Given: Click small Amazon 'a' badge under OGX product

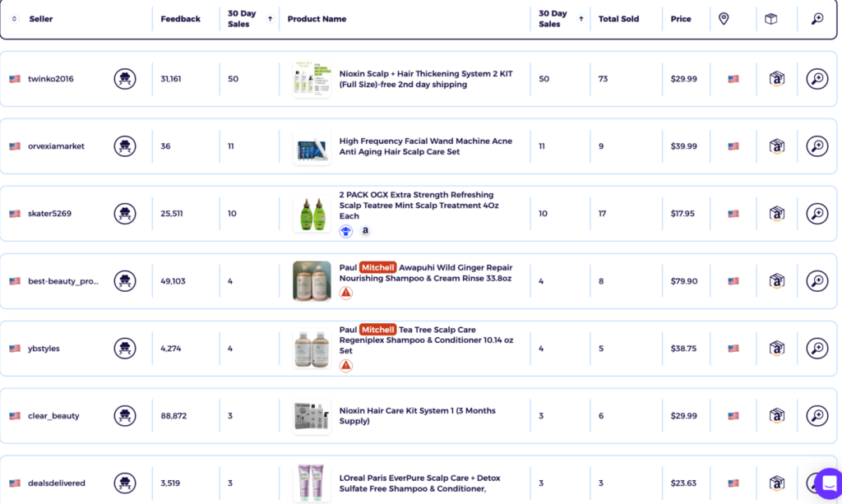Looking at the screenshot, I should pyautogui.click(x=365, y=231).
